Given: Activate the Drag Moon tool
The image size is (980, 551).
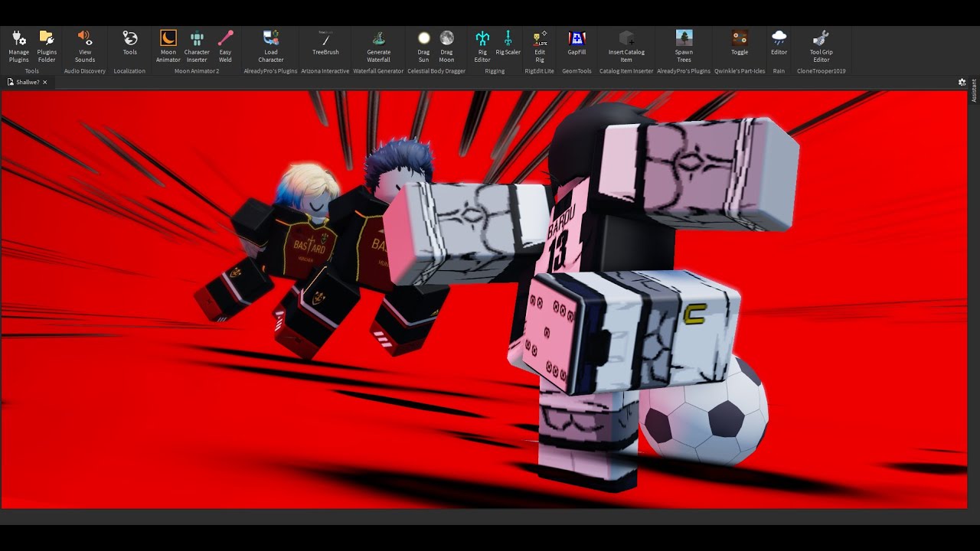Looking at the screenshot, I should tap(446, 47).
